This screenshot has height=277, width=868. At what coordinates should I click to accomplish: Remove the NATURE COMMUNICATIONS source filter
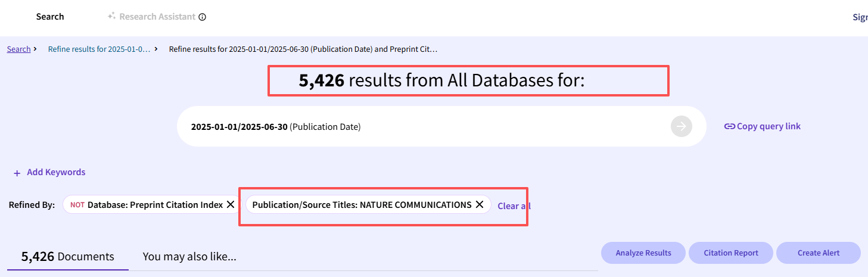[x=479, y=205]
